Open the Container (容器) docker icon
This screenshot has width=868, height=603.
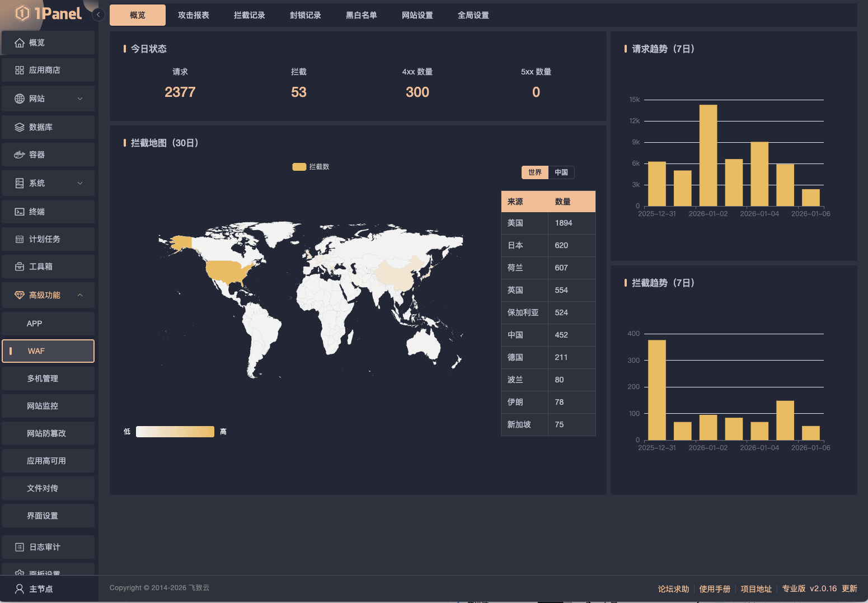tap(20, 155)
